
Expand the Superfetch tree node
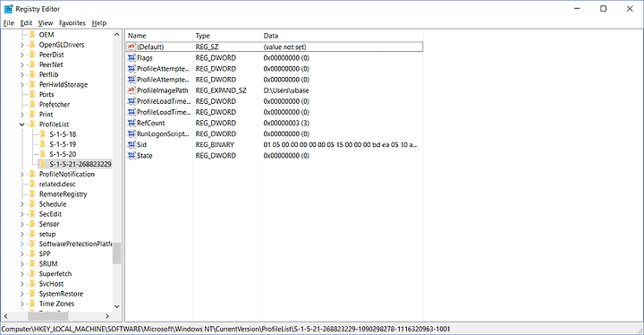pyautogui.click(x=22, y=274)
